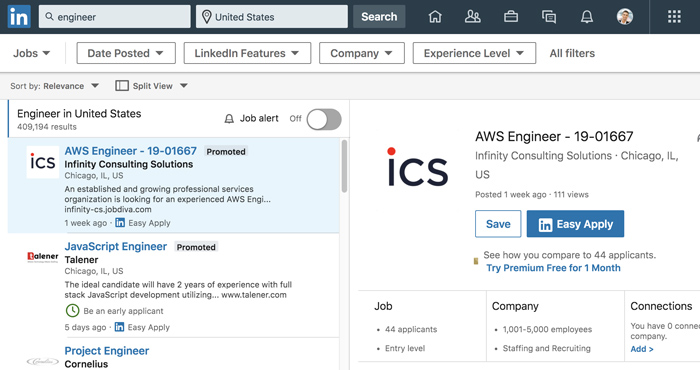Click the Search button
The height and width of the screenshot is (370, 700).
pyautogui.click(x=379, y=17)
